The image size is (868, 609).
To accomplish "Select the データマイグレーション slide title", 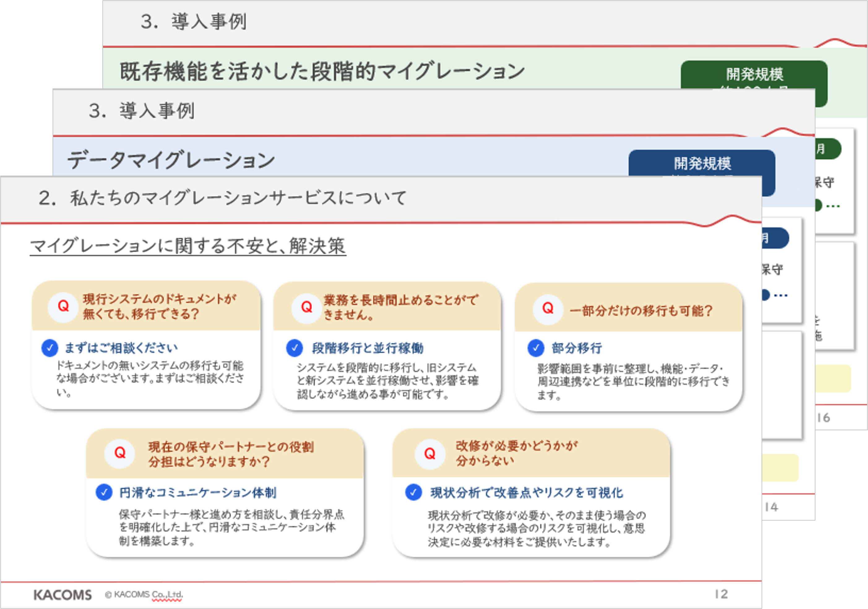I will pos(171,160).
